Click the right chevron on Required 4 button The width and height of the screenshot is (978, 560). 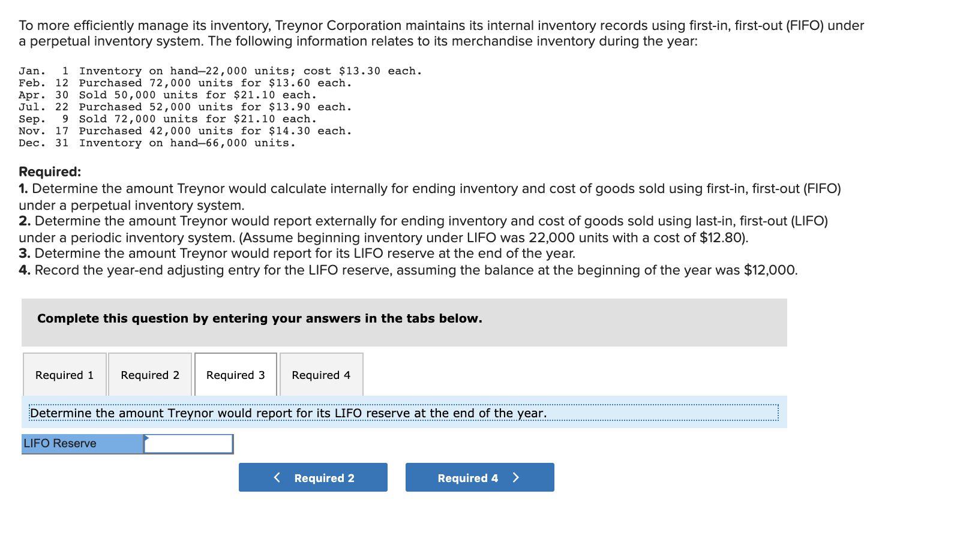click(x=515, y=477)
